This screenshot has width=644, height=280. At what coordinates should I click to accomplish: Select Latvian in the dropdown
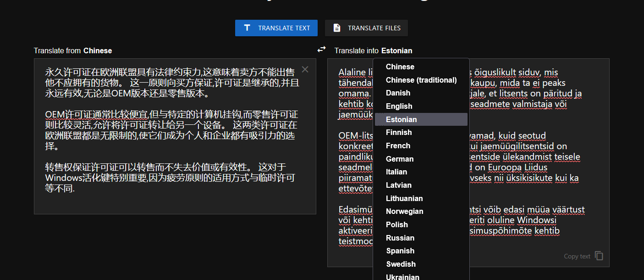click(421, 185)
